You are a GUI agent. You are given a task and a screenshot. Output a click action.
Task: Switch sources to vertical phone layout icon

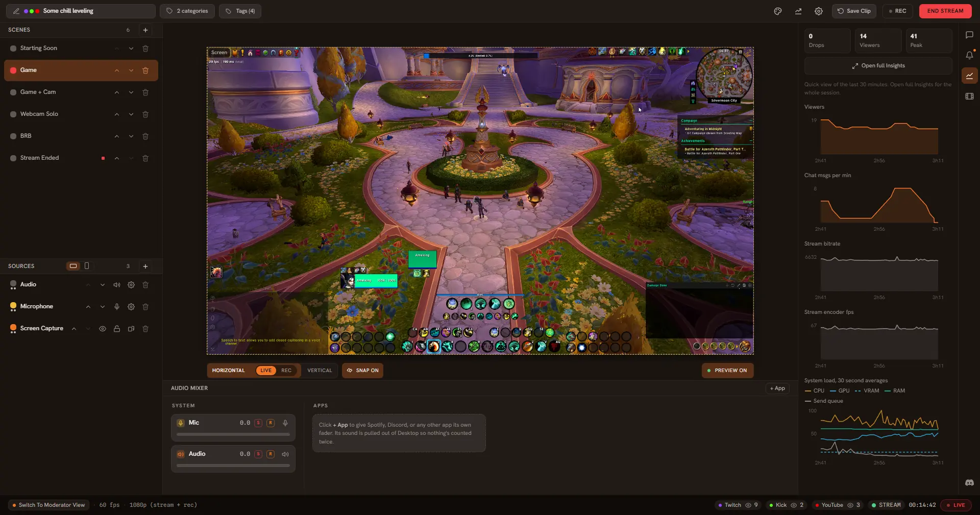87,266
